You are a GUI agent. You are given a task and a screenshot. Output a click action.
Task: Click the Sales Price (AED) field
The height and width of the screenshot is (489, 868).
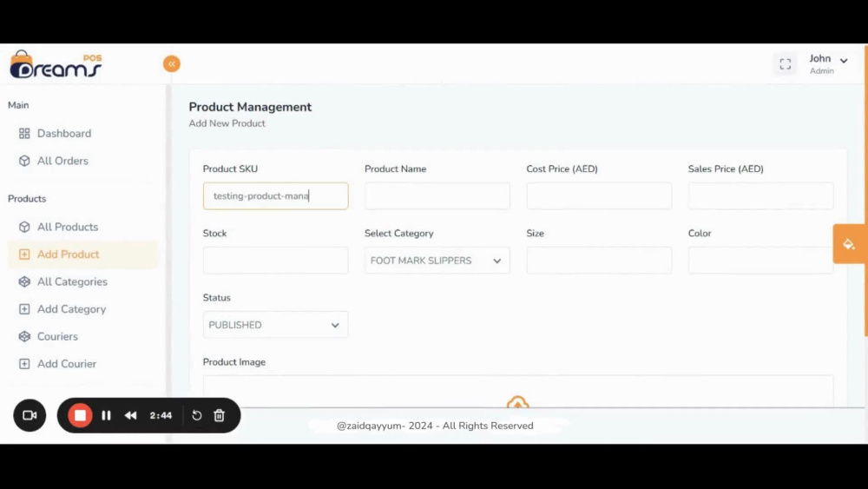coord(760,196)
